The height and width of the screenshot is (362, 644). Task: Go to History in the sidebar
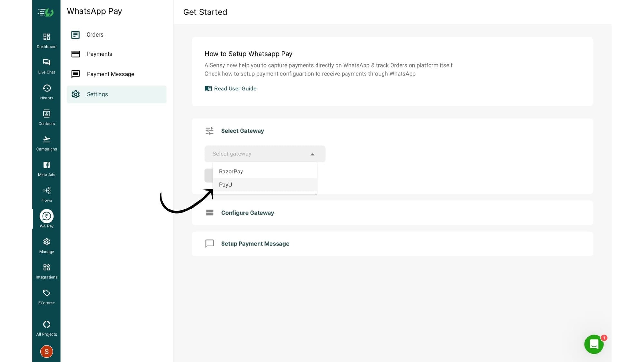(46, 88)
